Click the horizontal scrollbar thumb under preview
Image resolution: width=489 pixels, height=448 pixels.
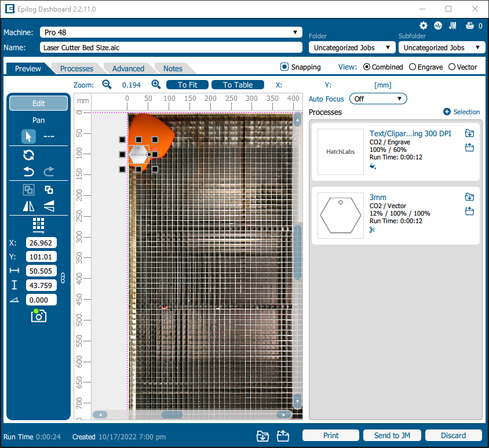(172, 414)
